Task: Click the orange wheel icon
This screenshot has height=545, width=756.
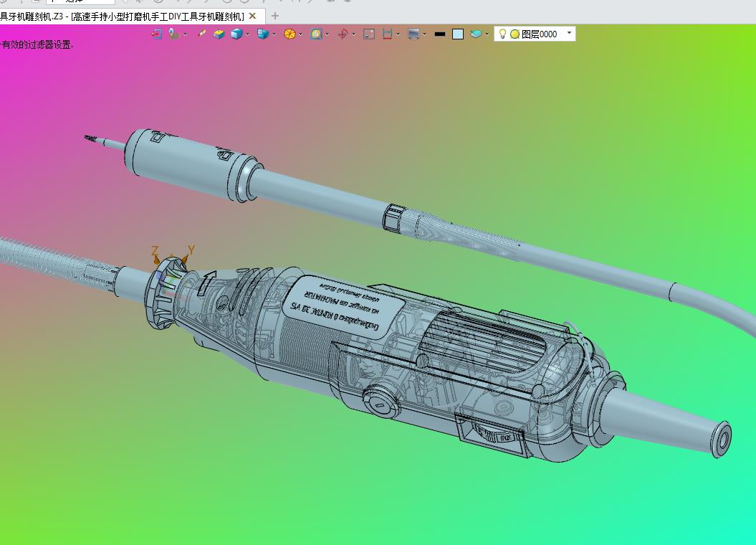Action: click(290, 34)
